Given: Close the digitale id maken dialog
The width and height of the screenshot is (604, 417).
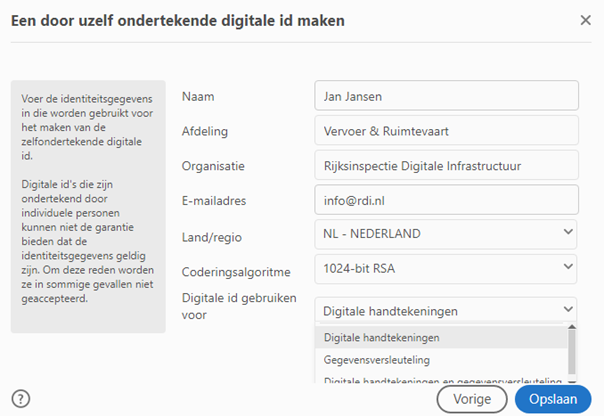Looking at the screenshot, I should (586, 20).
